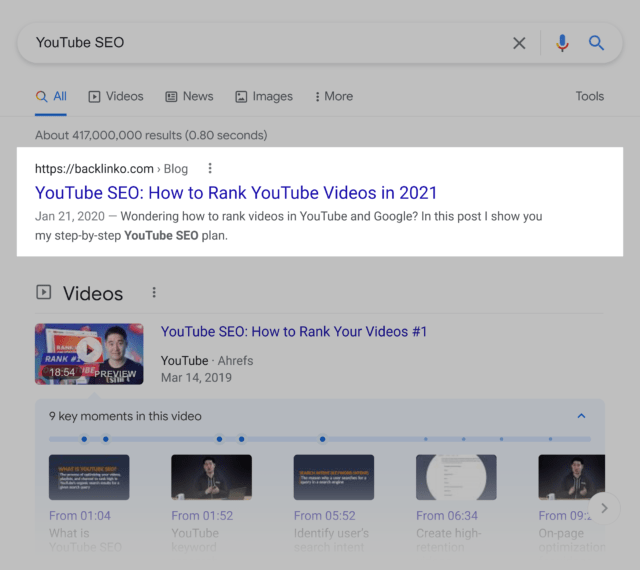640x570 pixels.
Task: Jump to the 01:04 key moment thumbnail
Action: click(89, 478)
